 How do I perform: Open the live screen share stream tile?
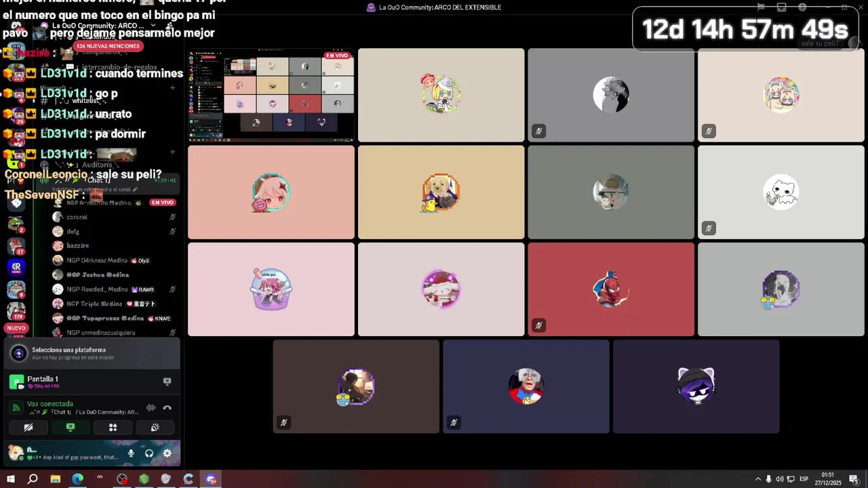(271, 95)
